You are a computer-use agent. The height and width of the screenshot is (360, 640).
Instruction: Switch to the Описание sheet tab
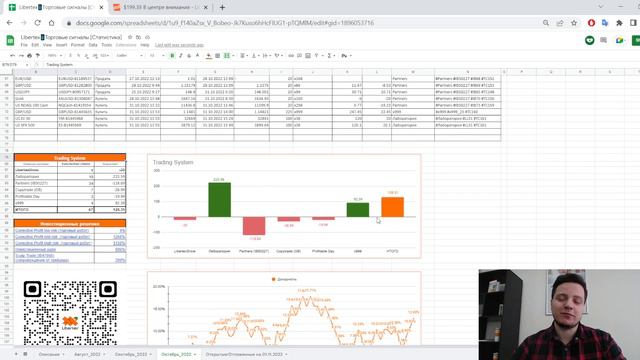(x=49, y=354)
